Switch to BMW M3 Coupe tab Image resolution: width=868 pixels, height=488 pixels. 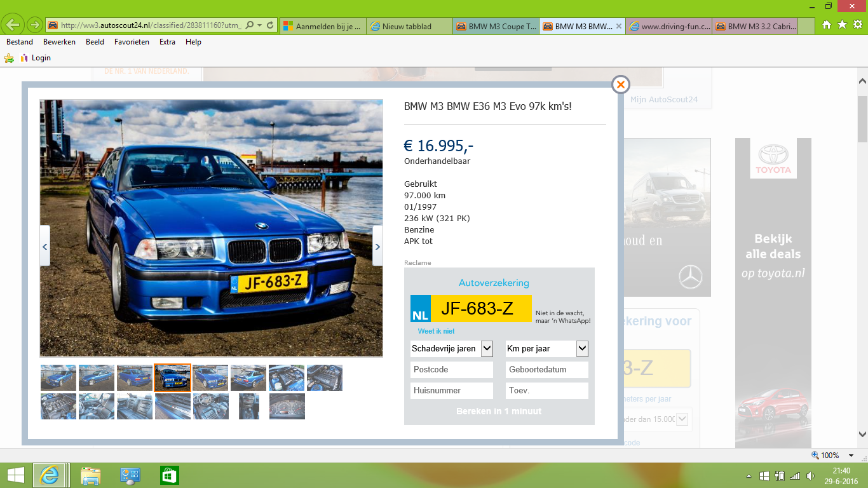tap(496, 26)
